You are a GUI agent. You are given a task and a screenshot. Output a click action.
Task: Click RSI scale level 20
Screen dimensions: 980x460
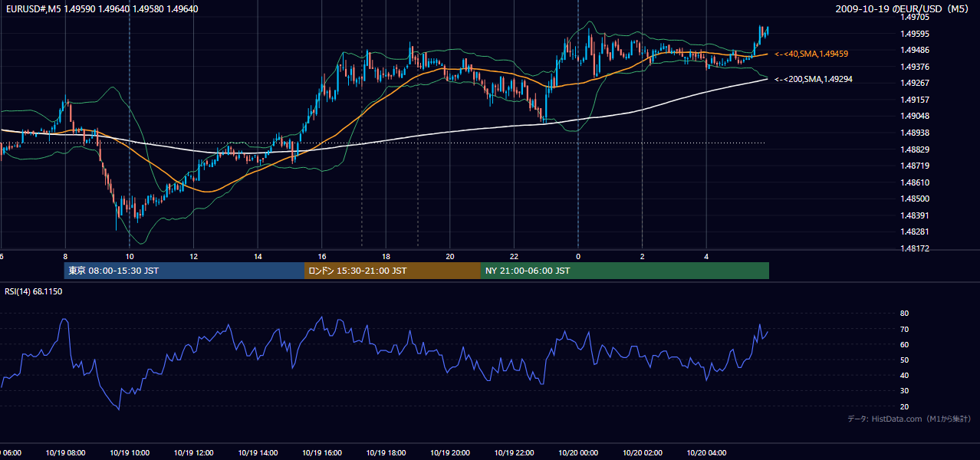coord(904,406)
